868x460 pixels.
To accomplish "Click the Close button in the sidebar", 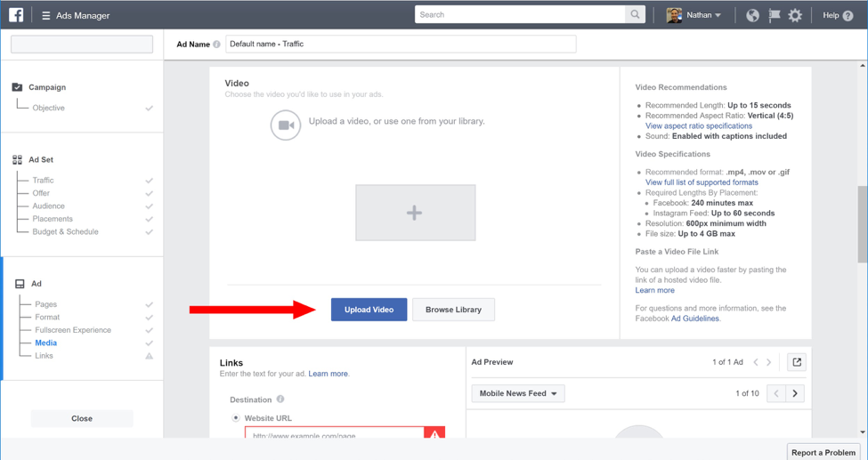I will point(82,418).
